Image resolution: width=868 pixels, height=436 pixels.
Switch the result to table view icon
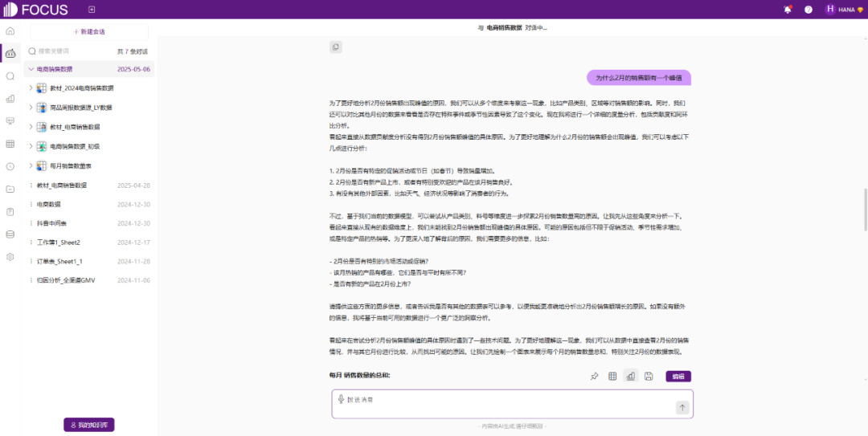tap(612, 377)
